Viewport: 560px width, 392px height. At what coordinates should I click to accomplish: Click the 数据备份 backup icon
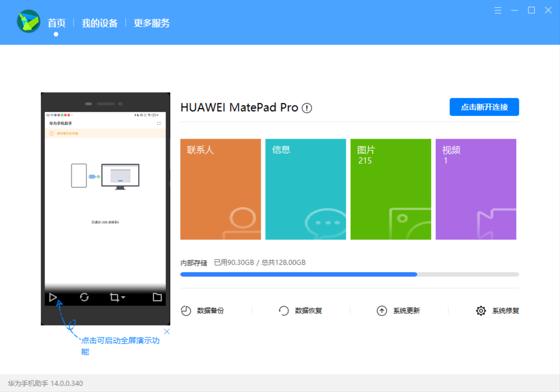click(x=186, y=311)
